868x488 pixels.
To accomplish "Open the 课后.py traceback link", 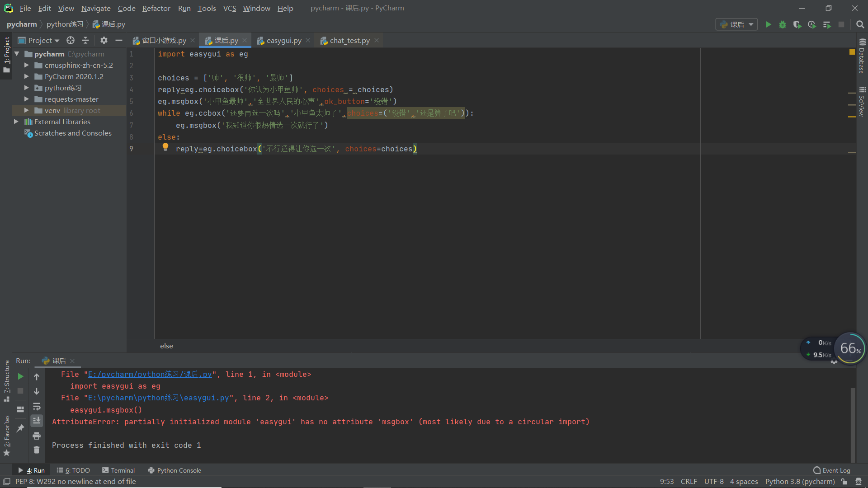I will (x=150, y=374).
